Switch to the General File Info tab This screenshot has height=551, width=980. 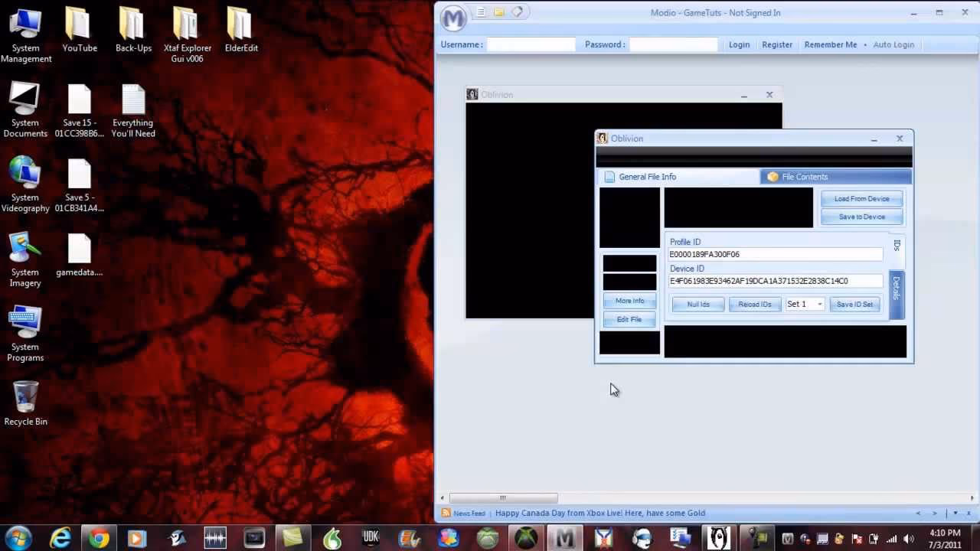click(678, 177)
